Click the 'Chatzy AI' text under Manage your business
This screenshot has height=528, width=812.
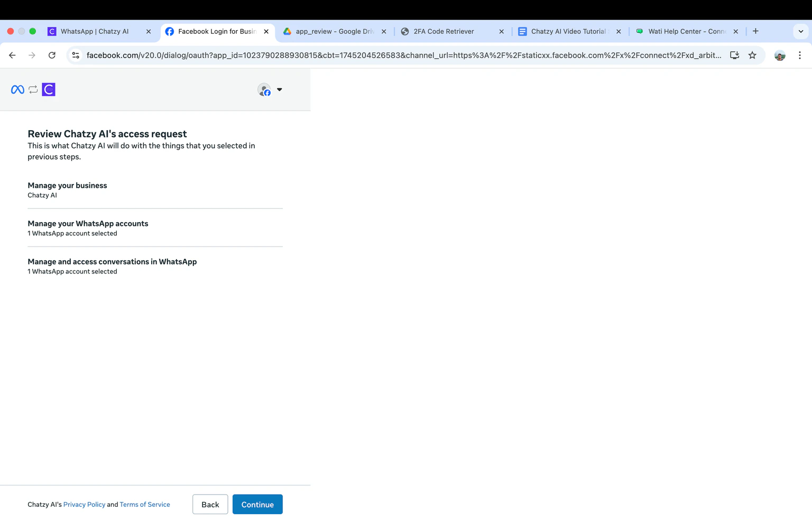pyautogui.click(x=42, y=195)
